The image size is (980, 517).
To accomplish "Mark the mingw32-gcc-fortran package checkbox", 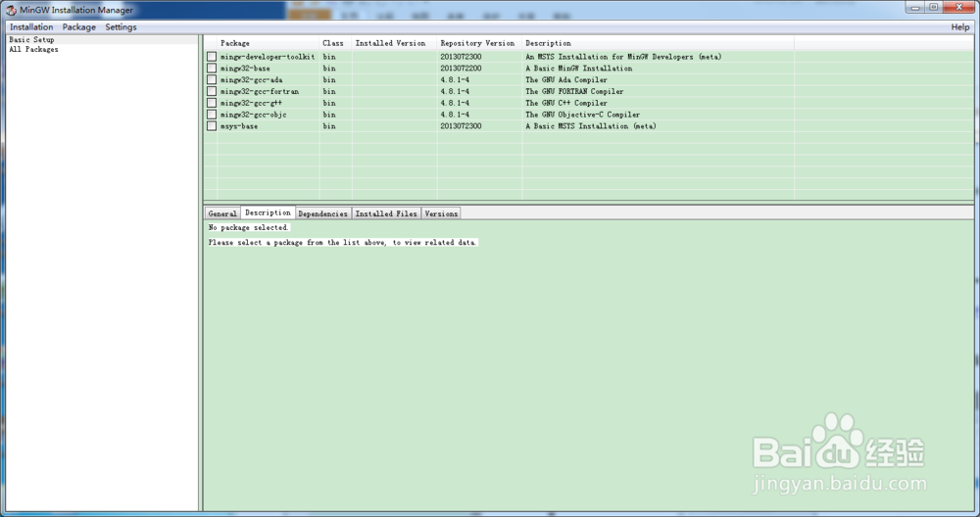I will click(x=212, y=91).
